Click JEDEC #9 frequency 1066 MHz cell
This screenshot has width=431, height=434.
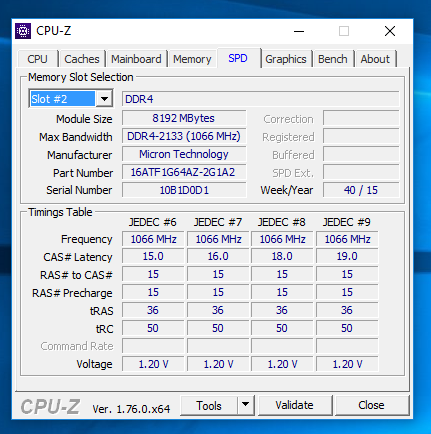tap(347, 239)
